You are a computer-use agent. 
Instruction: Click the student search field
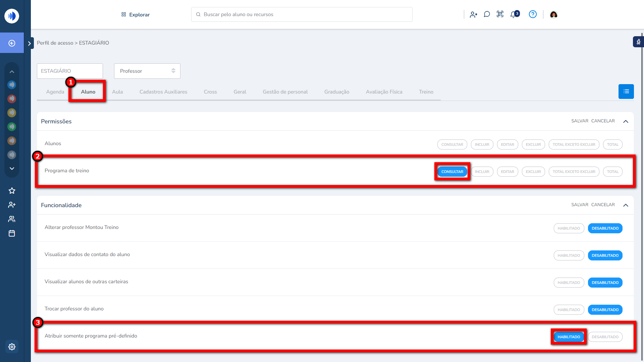(302, 14)
